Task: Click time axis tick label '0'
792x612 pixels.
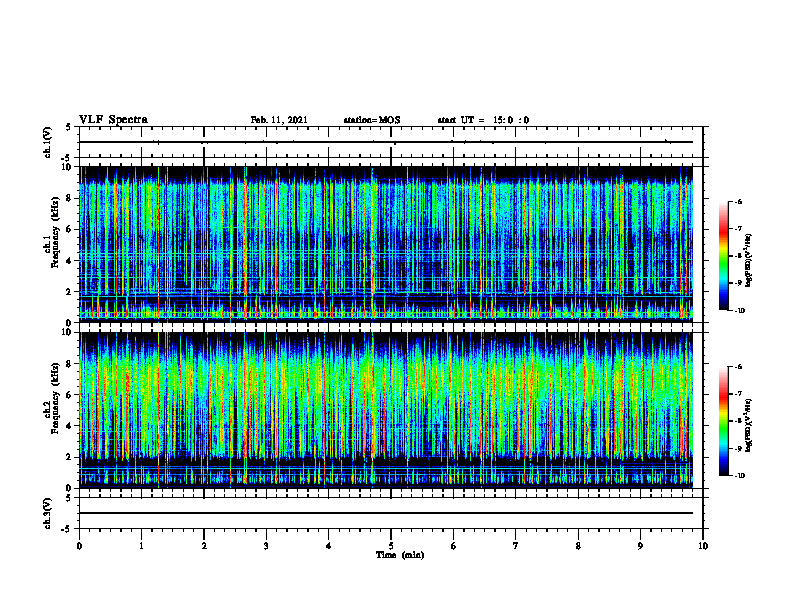Action: click(79, 546)
